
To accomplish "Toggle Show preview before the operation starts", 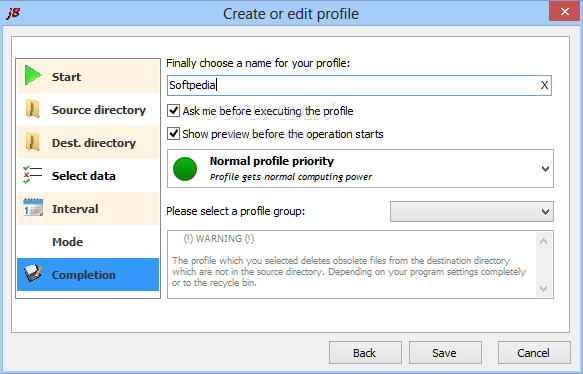I will 173,133.
